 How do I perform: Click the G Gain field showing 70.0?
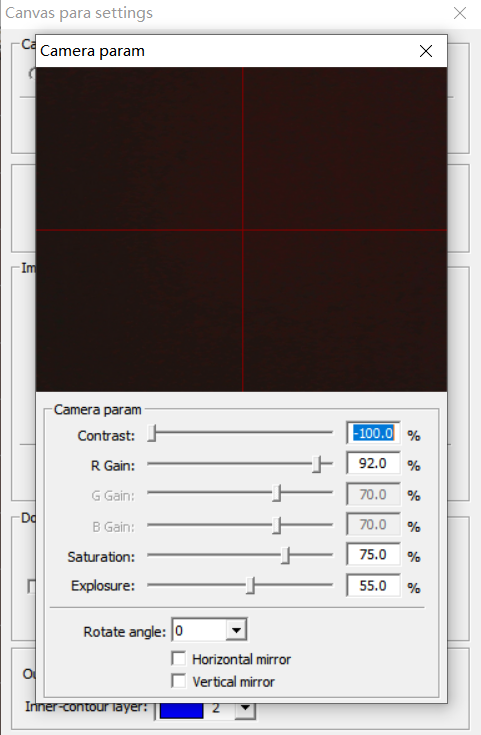coord(373,495)
